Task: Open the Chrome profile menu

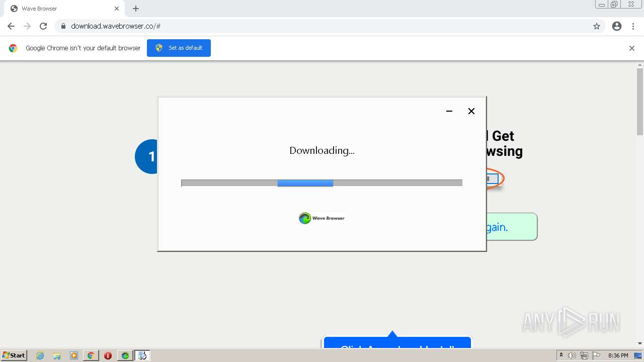Action: (617, 26)
